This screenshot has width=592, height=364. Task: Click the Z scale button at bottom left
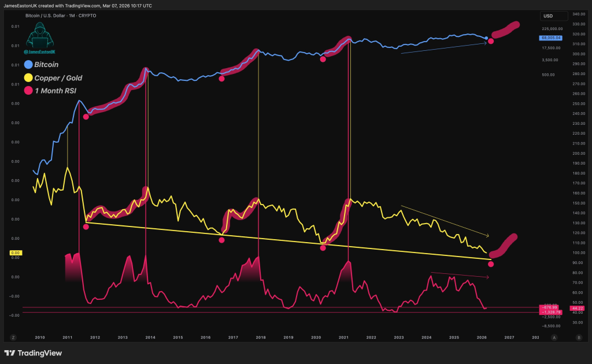[x=13, y=337]
